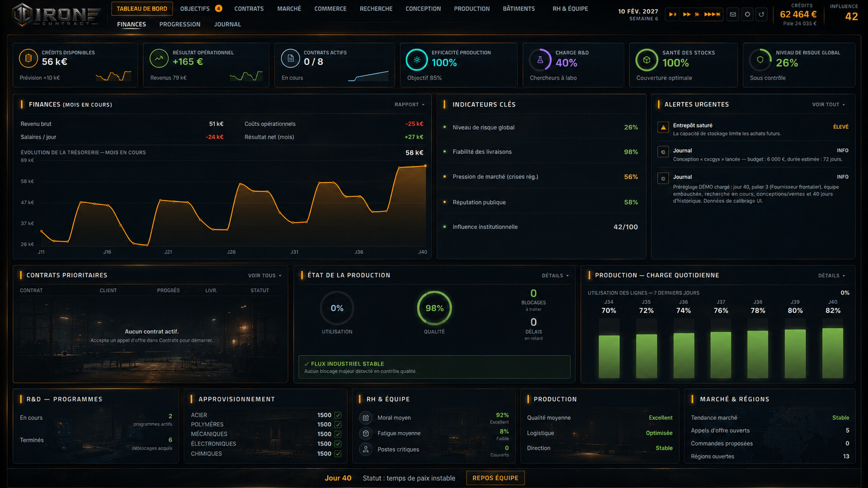This screenshot has width=868, height=488.
Task: Click the Santé des stocks box icon
Action: 646,60
